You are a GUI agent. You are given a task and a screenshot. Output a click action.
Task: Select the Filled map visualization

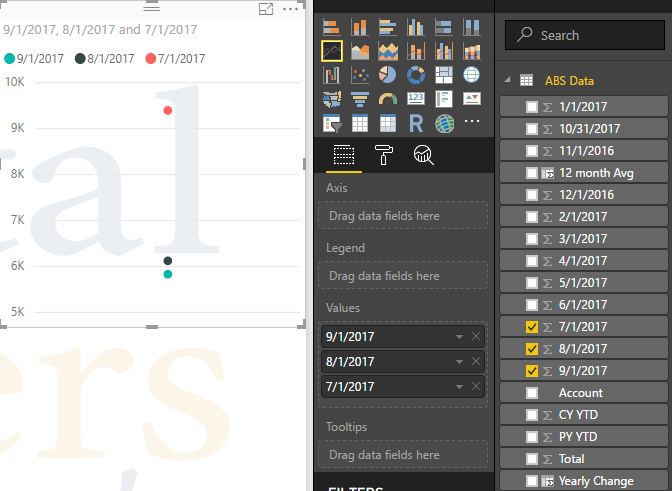[x=332, y=99]
